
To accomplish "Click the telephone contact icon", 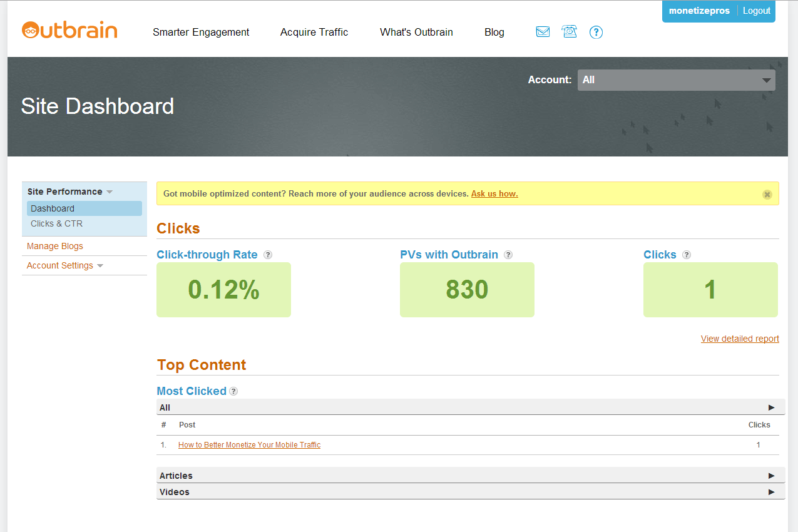I will pos(570,32).
